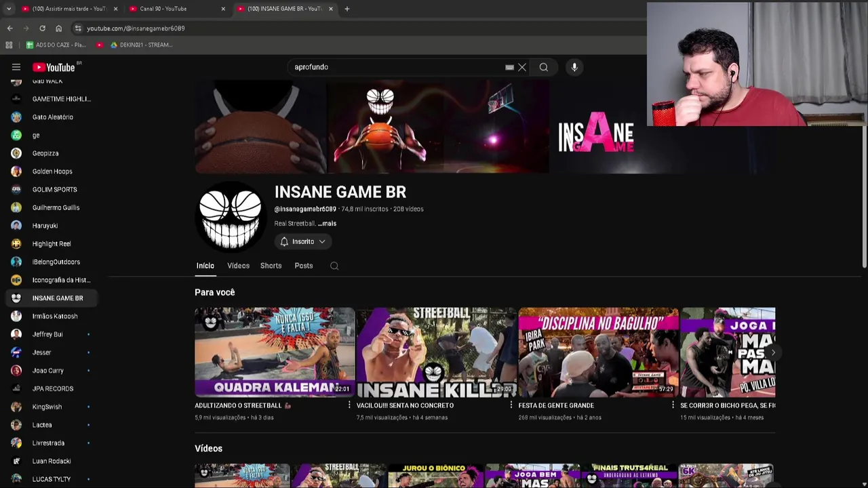The height and width of the screenshot is (488, 868).
Task: Click in the YouTube search input field
Action: click(397, 67)
